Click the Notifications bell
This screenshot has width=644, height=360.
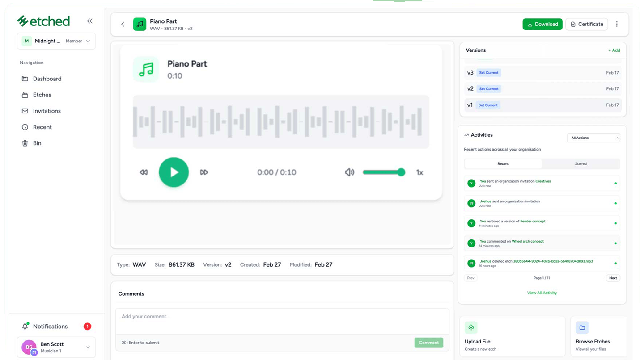coord(26,327)
